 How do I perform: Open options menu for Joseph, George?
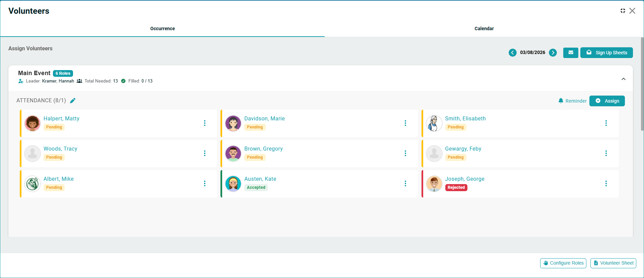point(606,183)
